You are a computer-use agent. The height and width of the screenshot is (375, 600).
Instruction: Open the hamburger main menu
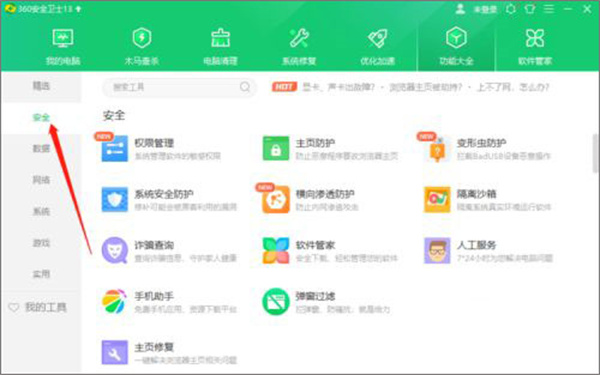click(549, 9)
